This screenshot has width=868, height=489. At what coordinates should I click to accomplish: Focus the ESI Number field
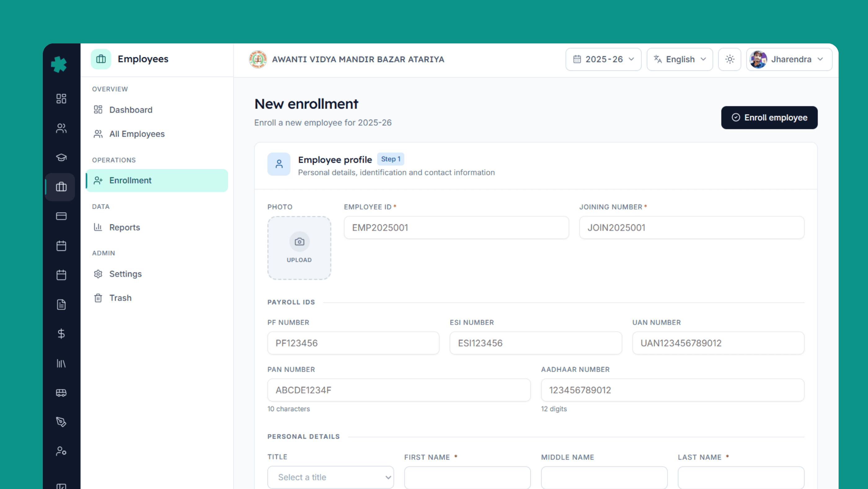(536, 343)
